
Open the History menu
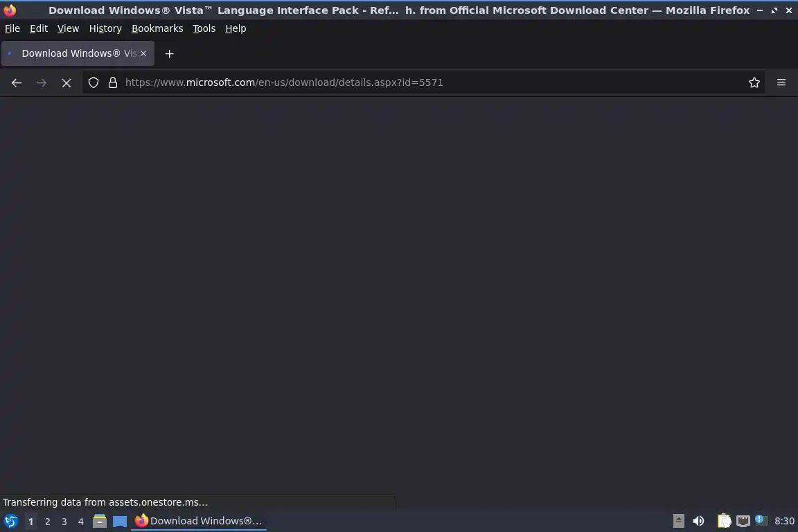tap(105, 28)
